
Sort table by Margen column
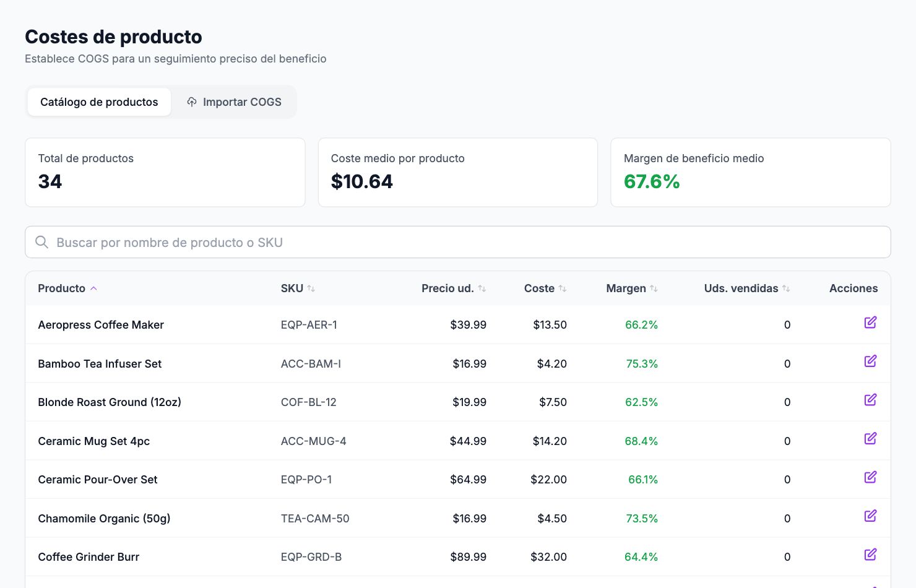[632, 288]
